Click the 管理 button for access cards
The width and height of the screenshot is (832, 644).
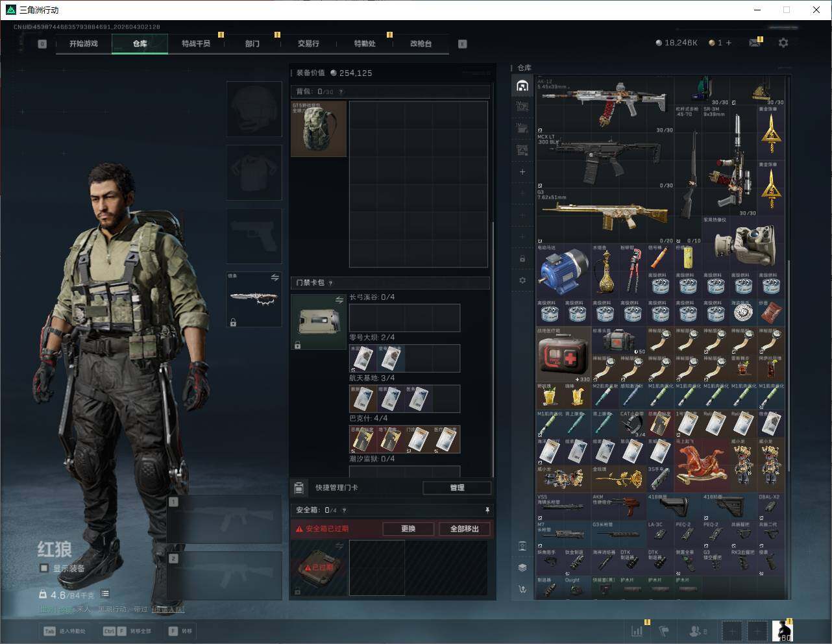coord(457,488)
